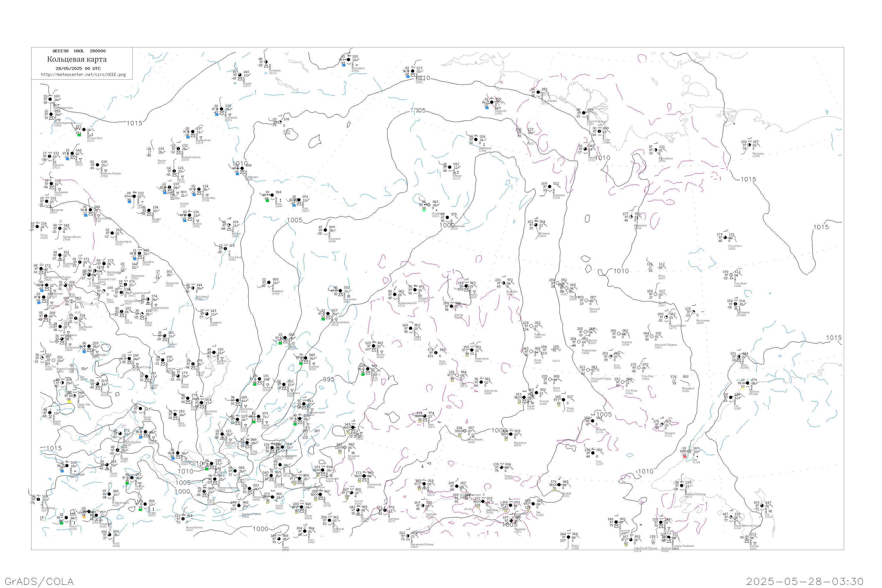Image resolution: width=882 pixels, height=588 pixels.
Task: Click the Аян obscured-sky station circle symbol
Action: click(689, 451)
